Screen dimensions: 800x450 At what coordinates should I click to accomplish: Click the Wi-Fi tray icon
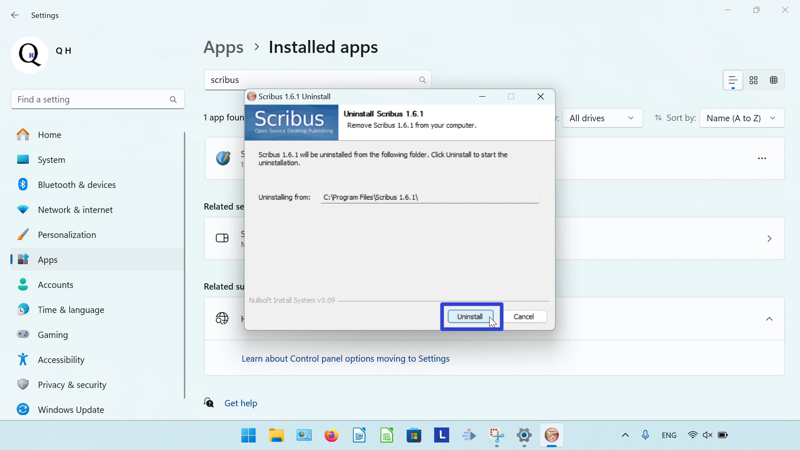(x=692, y=435)
